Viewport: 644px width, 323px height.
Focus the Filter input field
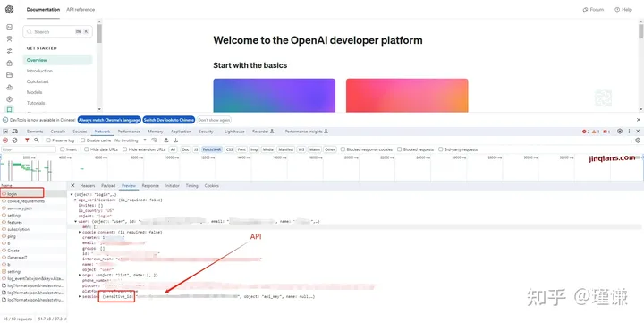(x=29, y=149)
